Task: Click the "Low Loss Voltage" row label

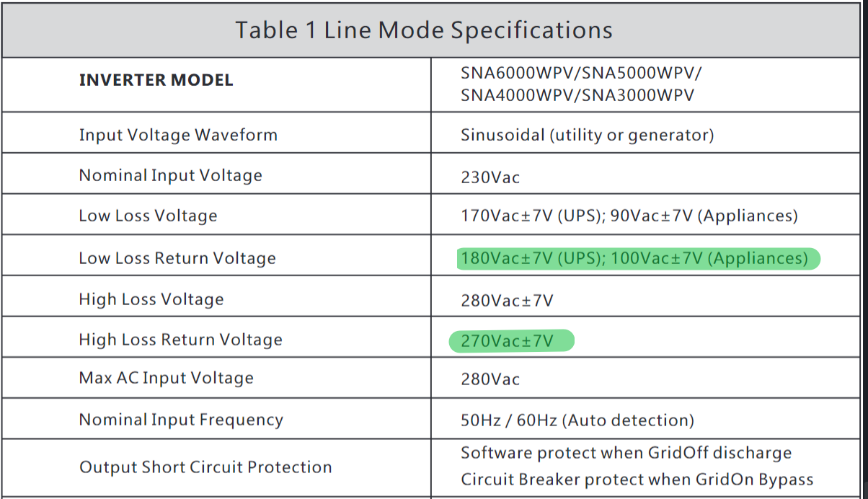Action: 148,216
